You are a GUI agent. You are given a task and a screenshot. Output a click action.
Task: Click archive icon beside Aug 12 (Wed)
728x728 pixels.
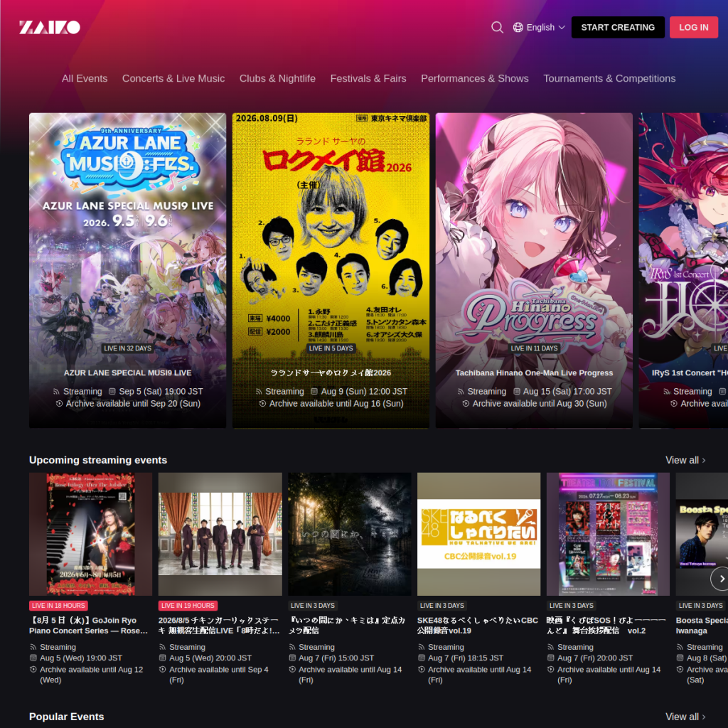pyautogui.click(x=33, y=670)
